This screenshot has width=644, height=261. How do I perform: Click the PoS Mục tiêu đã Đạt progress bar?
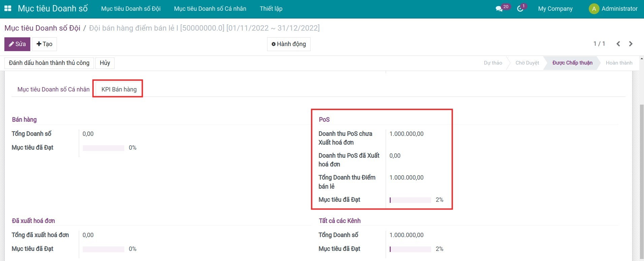point(410,200)
